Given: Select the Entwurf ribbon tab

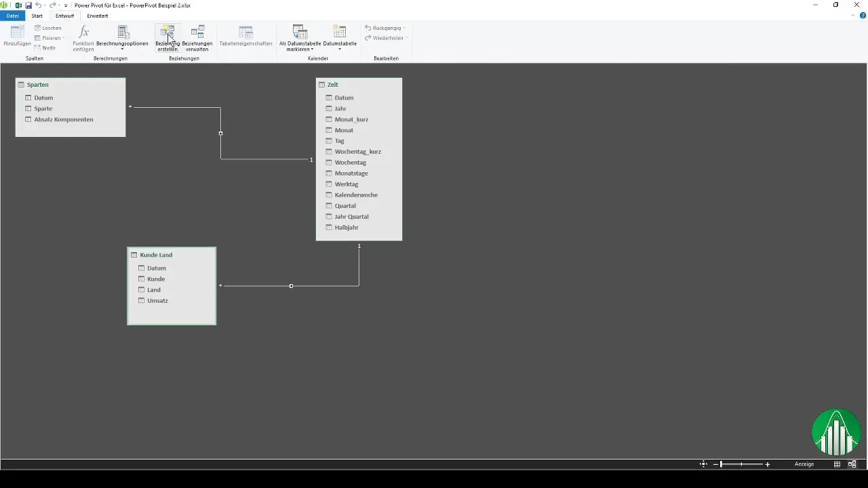Looking at the screenshot, I should pos(65,15).
